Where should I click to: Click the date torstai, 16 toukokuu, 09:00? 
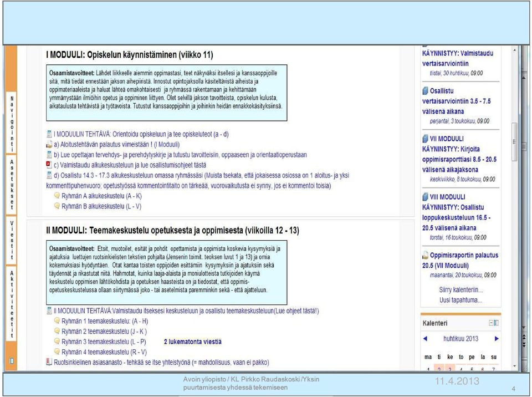pos(458,237)
